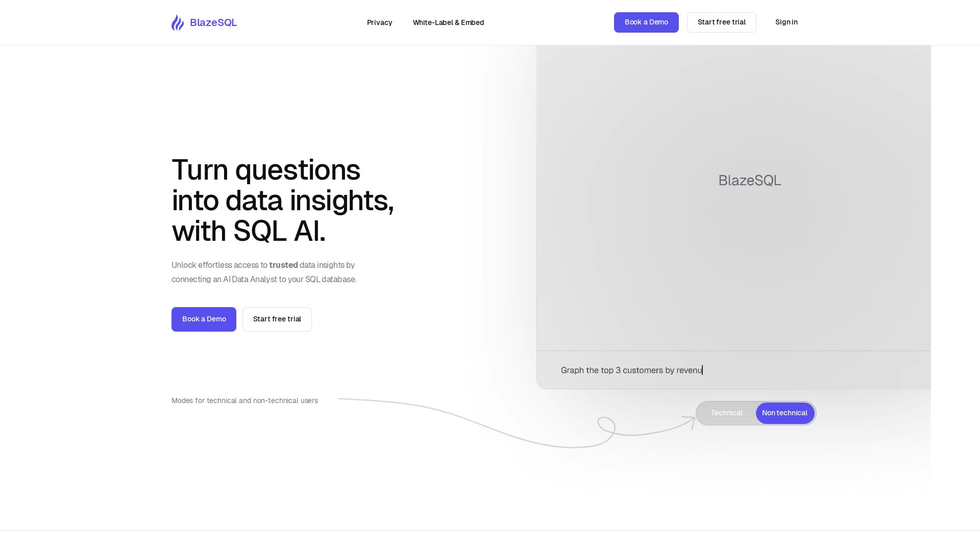The width and height of the screenshot is (980, 551).
Task: Toggle between Technical and Non technical modes
Action: pyautogui.click(x=755, y=413)
